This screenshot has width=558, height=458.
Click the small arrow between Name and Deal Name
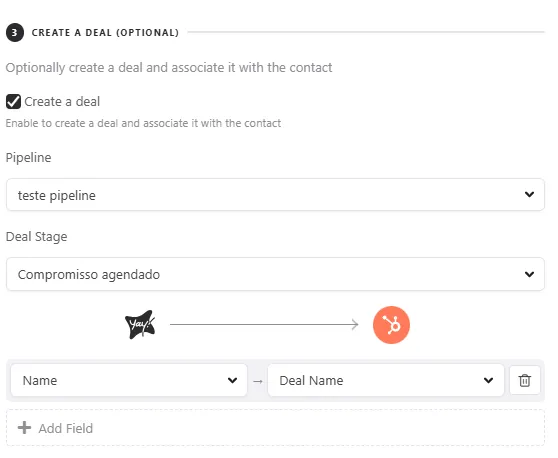(258, 381)
